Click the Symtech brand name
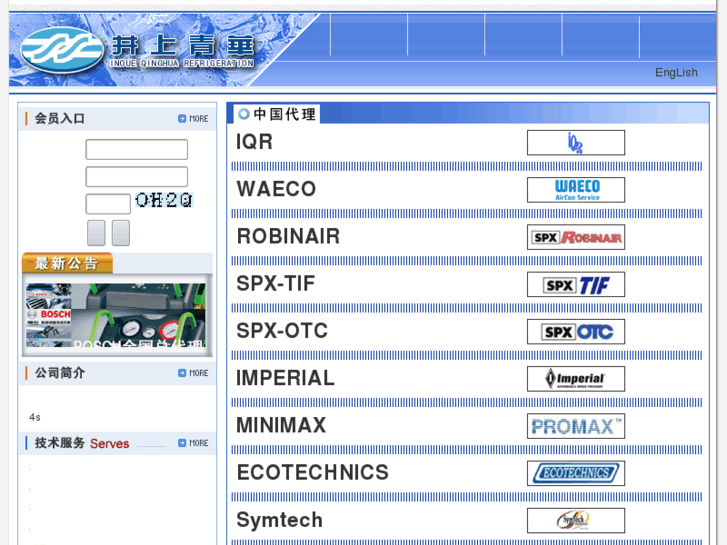 pos(280,520)
